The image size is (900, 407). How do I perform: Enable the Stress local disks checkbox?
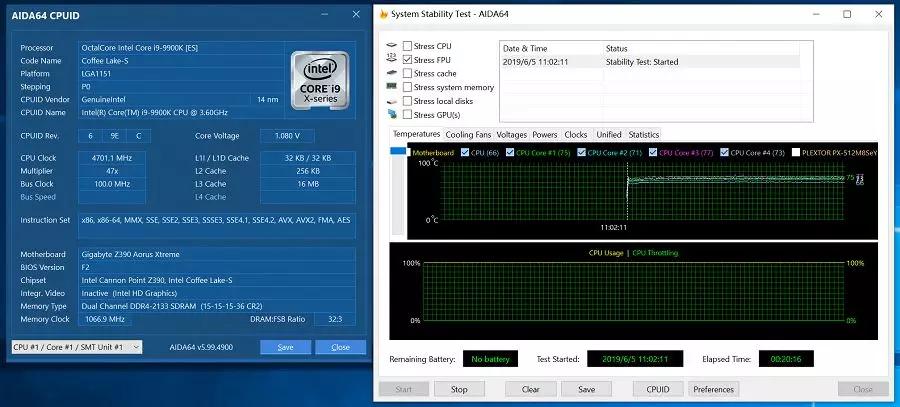click(407, 101)
